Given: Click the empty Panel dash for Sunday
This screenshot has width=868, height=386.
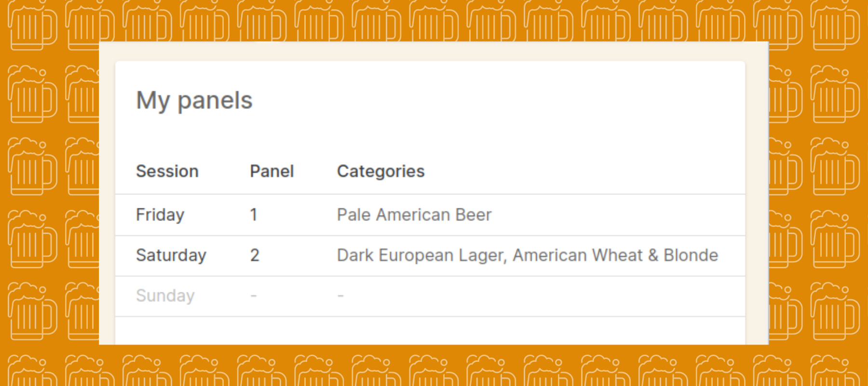Looking at the screenshot, I should click(x=254, y=296).
